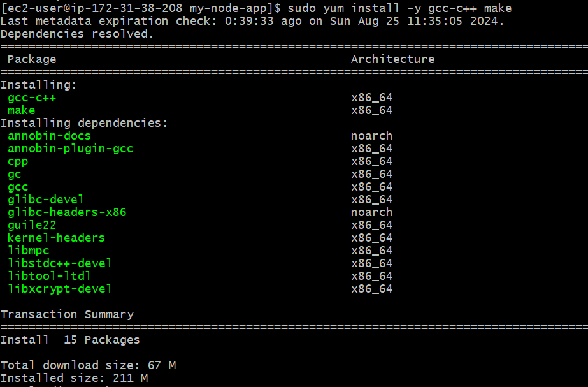588x387 pixels.
Task: Click the gcc-c++ package name
Action: (x=31, y=97)
